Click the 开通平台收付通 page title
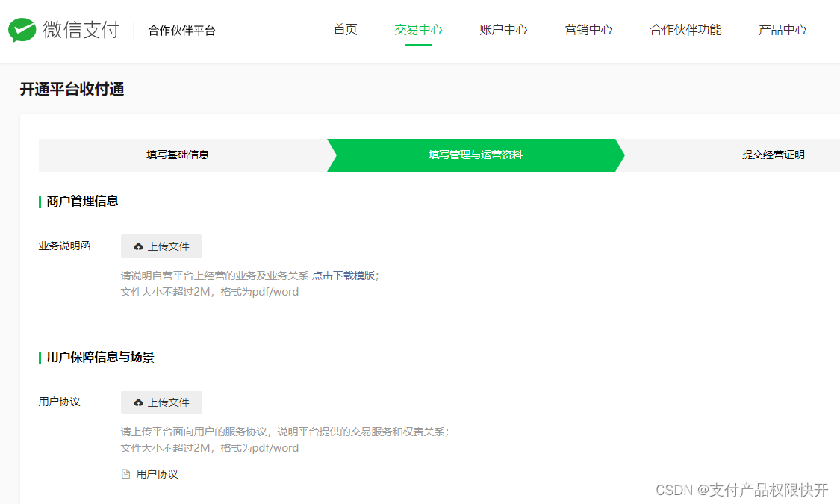The image size is (840, 504). click(x=72, y=89)
